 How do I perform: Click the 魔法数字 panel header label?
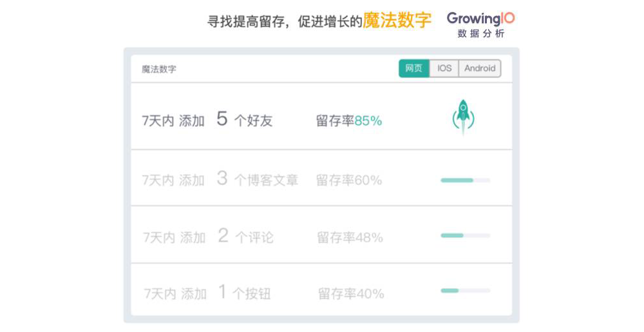click(158, 69)
